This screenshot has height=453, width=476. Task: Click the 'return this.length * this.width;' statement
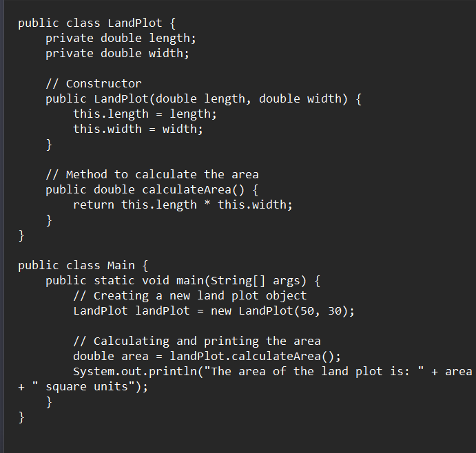[x=183, y=205]
